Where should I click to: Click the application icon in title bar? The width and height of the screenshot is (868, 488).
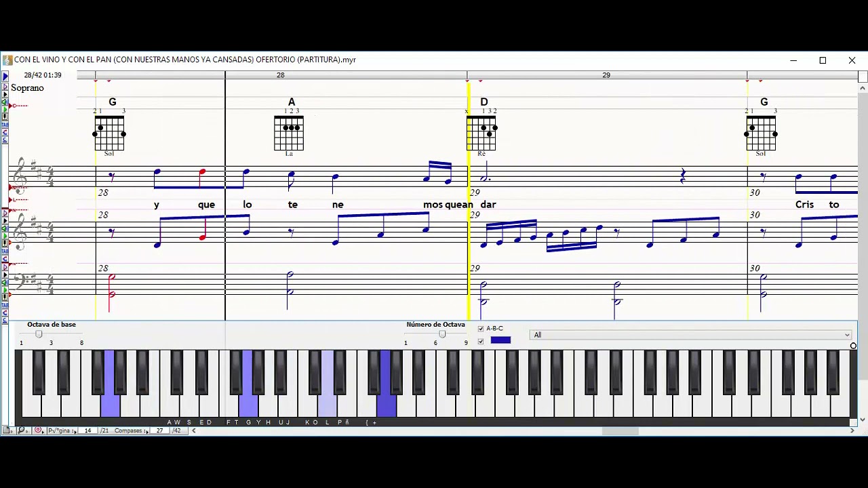(7, 60)
